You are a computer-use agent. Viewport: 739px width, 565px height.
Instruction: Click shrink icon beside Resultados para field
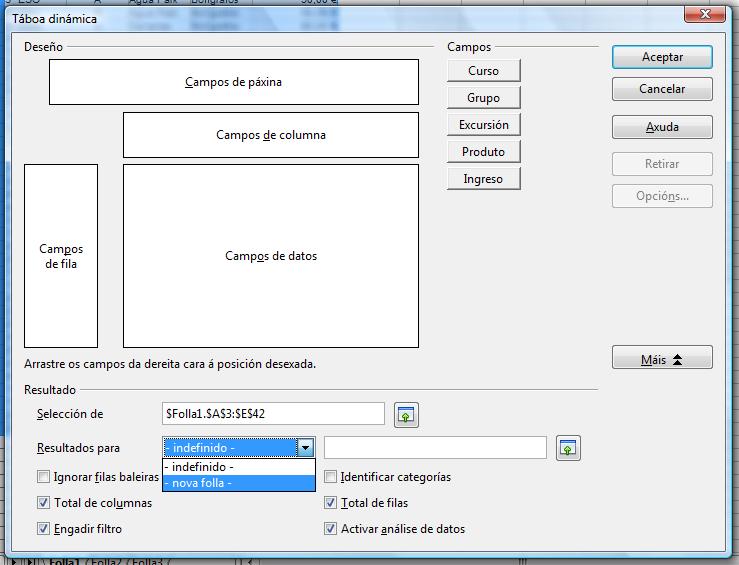tap(567, 448)
